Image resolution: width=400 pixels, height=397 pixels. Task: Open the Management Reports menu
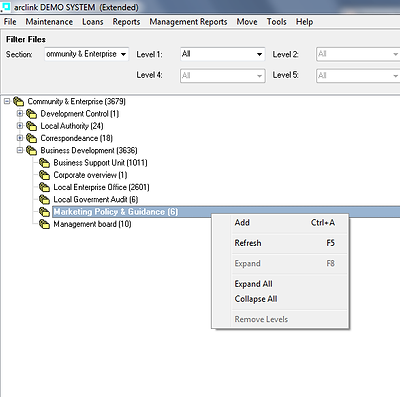(188, 22)
